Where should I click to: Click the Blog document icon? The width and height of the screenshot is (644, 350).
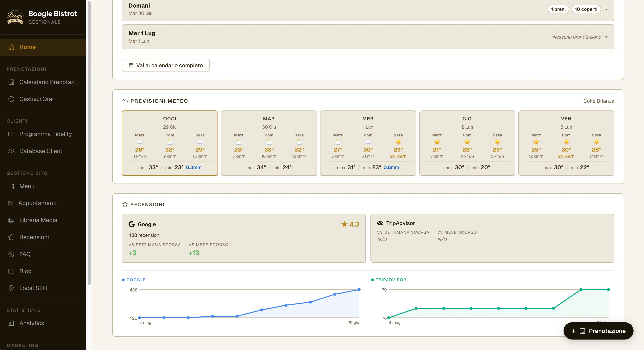11,271
